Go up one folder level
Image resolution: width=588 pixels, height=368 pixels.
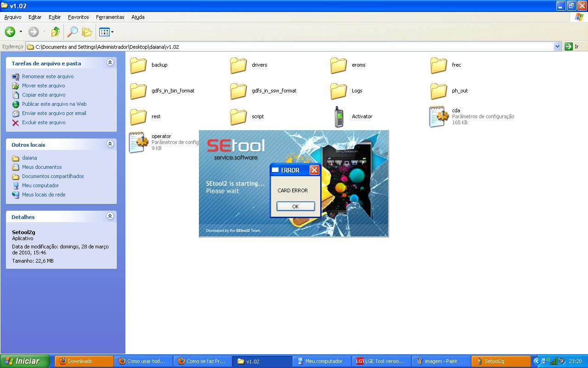click(56, 32)
